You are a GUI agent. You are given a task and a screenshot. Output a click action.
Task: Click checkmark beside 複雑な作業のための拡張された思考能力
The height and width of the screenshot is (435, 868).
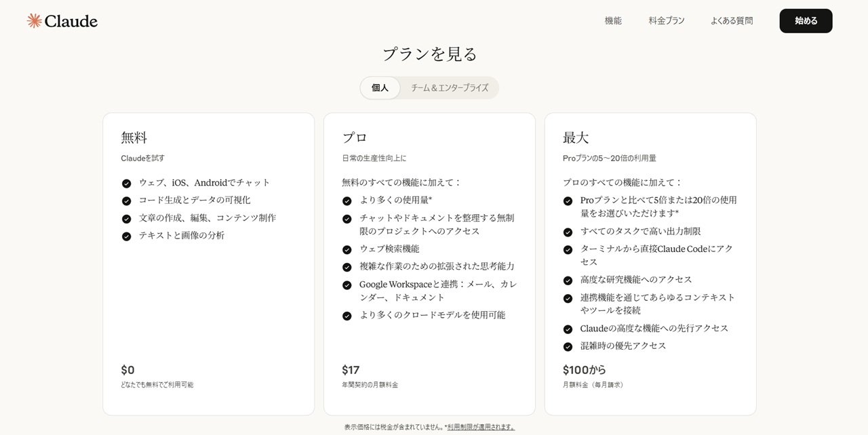(347, 268)
